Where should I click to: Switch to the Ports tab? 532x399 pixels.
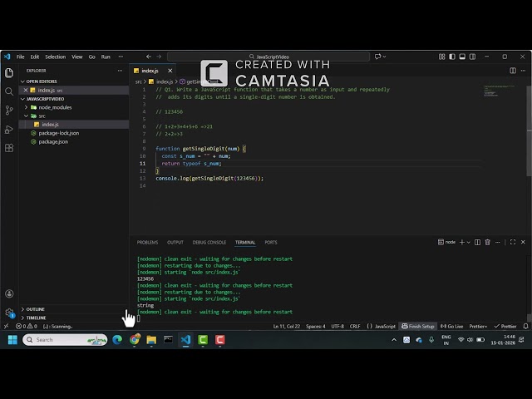tap(271, 242)
